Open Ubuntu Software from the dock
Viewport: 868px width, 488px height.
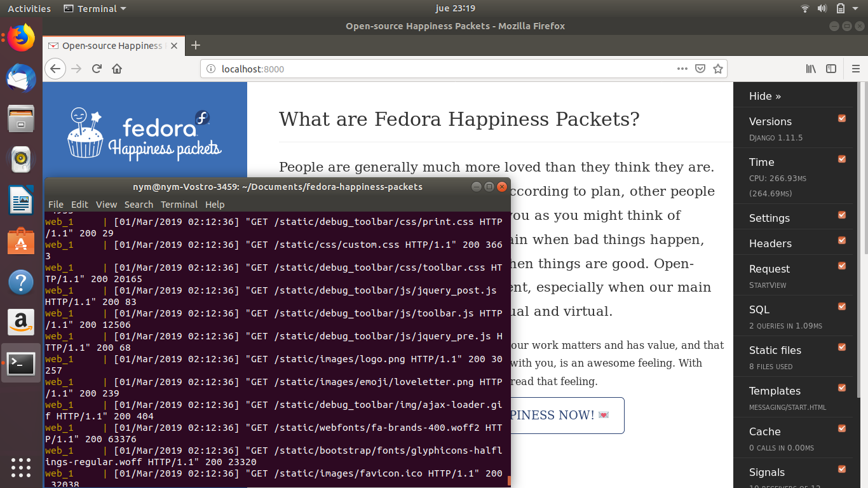coord(21,241)
